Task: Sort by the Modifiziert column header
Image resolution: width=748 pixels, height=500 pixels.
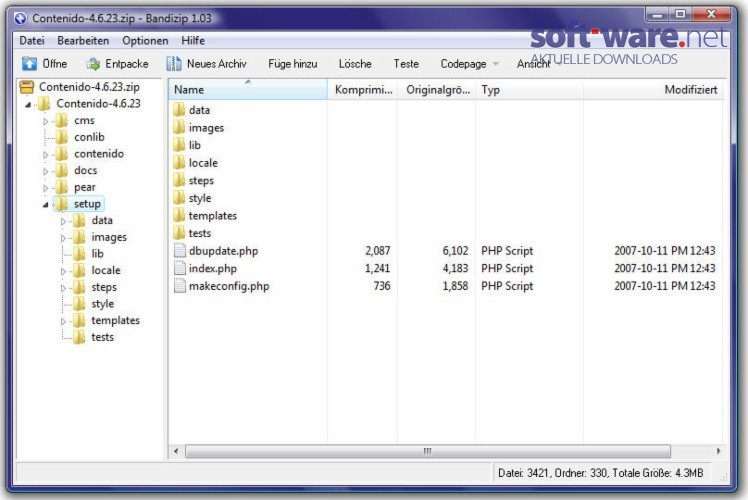Action: [653, 90]
